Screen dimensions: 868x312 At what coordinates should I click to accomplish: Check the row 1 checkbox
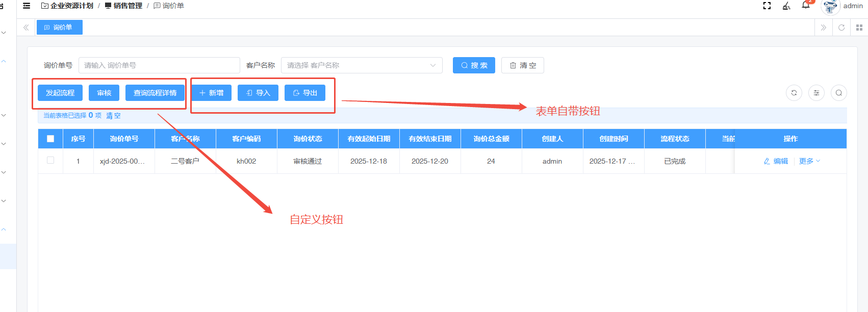coord(50,161)
